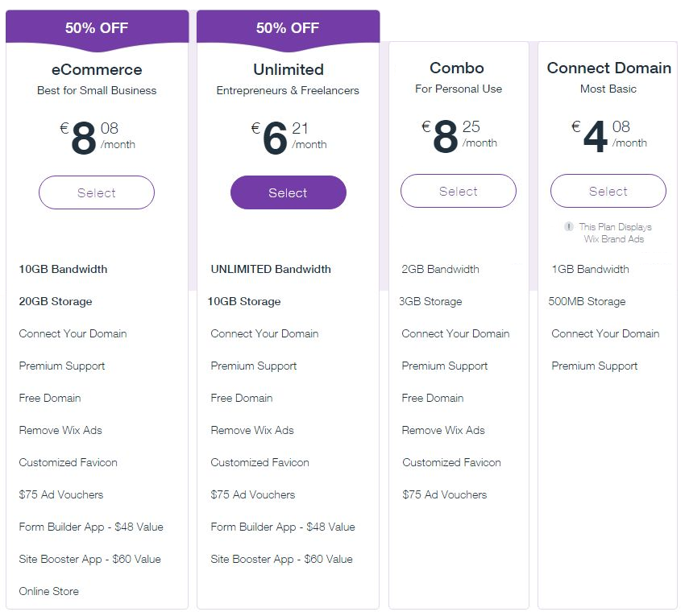Screen dimensions: 685x616
Task: Select the Combo plan
Action: [x=459, y=191]
